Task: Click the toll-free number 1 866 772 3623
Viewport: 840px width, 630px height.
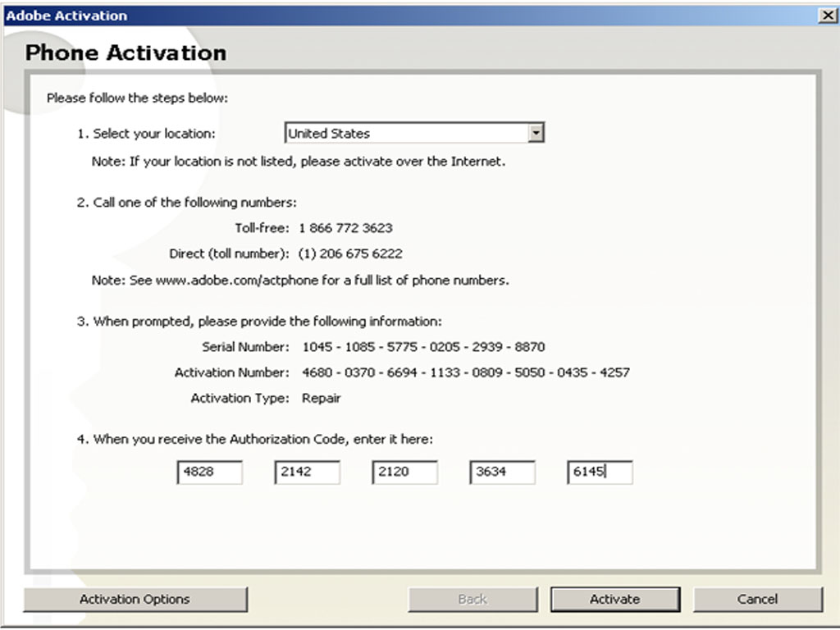Action: pos(345,228)
